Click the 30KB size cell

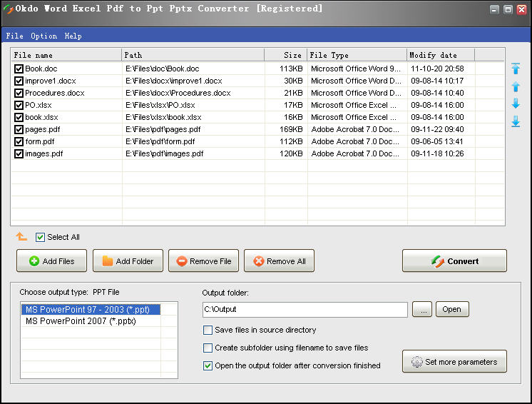pyautogui.click(x=293, y=81)
